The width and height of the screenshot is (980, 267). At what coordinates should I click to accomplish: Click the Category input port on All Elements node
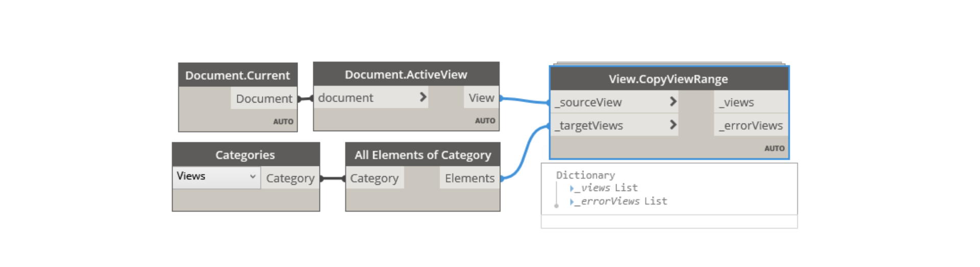click(375, 178)
